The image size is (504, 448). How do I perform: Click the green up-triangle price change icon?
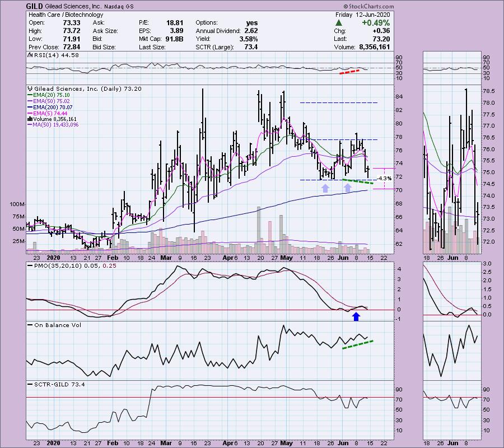pyautogui.click(x=338, y=22)
